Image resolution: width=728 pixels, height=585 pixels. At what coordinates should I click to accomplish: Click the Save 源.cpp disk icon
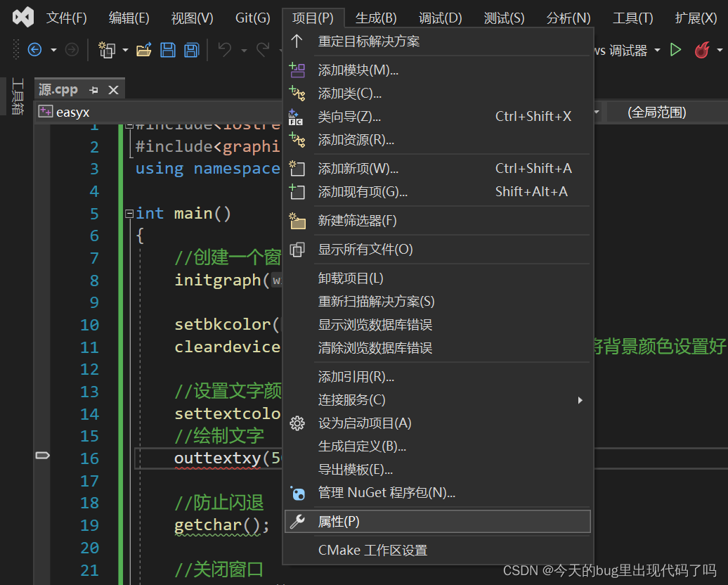coord(168,49)
